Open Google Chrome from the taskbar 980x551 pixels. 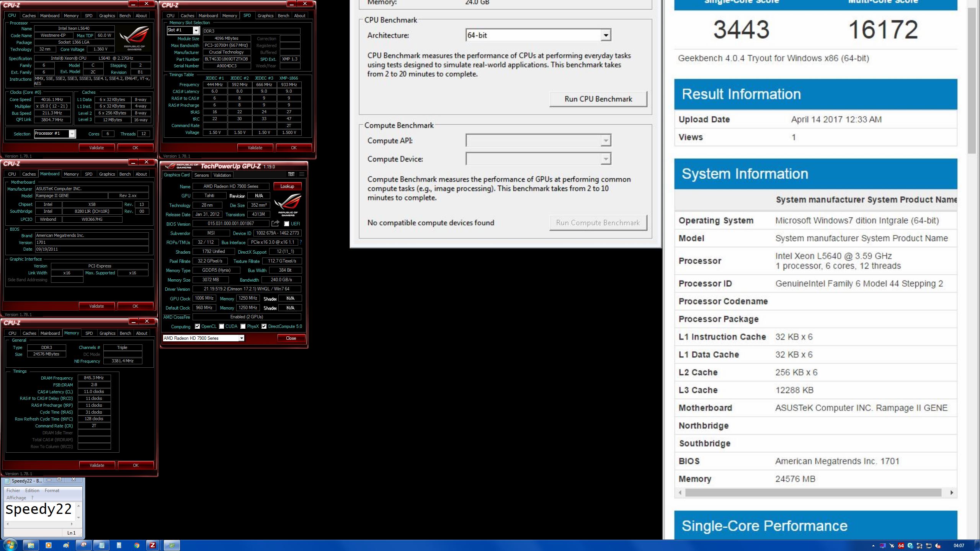click(x=137, y=545)
